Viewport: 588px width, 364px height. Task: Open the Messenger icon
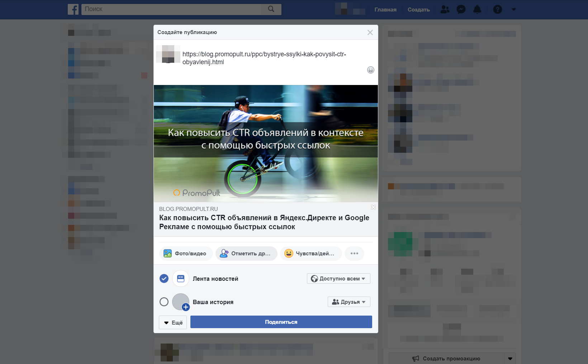pyautogui.click(x=461, y=9)
